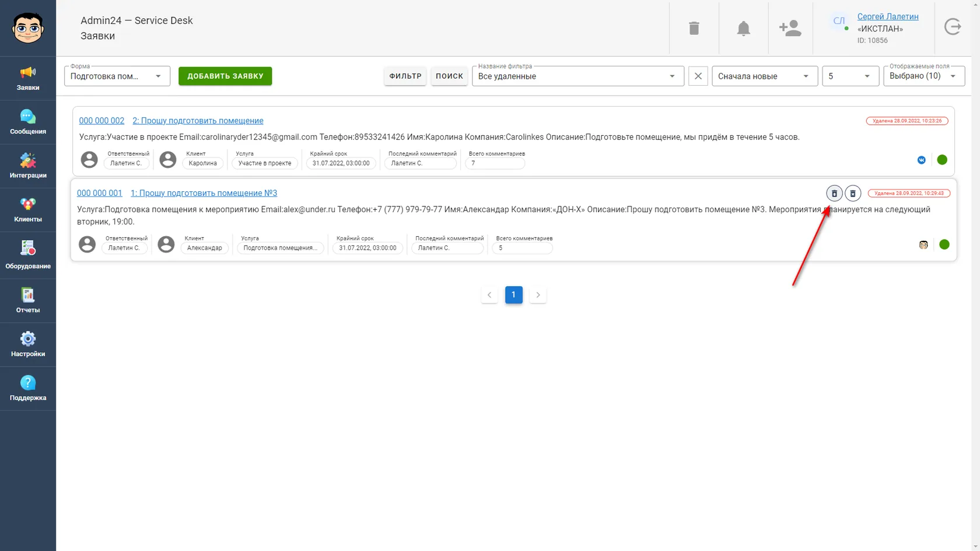Permanently delete ticket 000 000 001 icon
Screen dimensions: 980x551
pyautogui.click(x=853, y=193)
